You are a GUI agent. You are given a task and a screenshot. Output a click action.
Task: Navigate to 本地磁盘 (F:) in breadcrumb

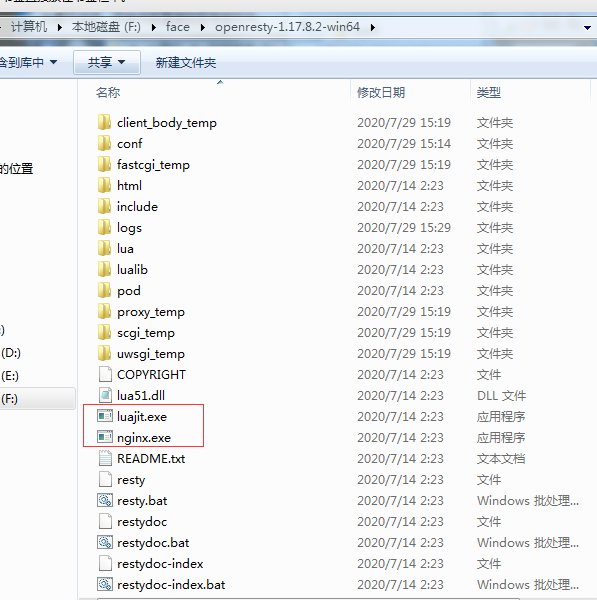pos(106,27)
